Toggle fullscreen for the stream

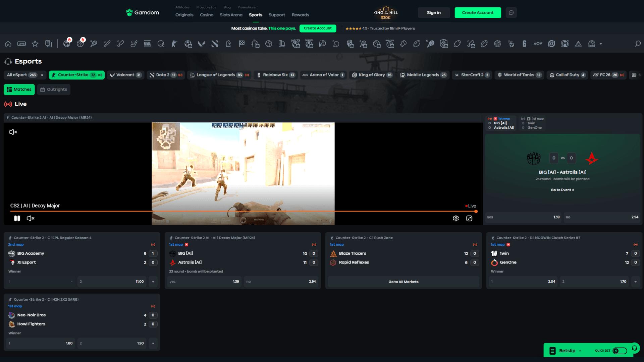(469, 219)
